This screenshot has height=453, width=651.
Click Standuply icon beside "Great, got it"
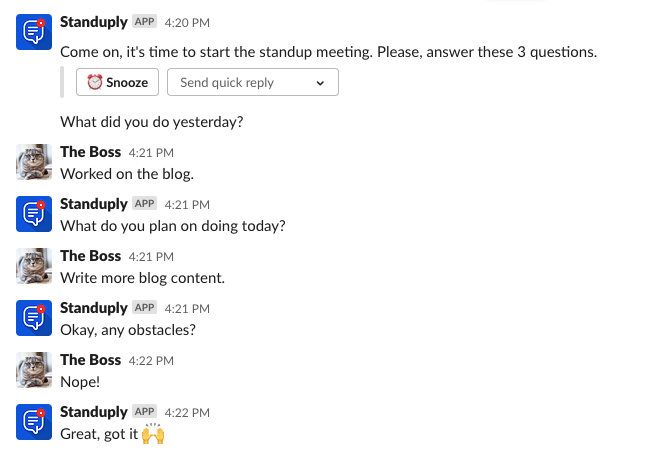click(x=34, y=422)
